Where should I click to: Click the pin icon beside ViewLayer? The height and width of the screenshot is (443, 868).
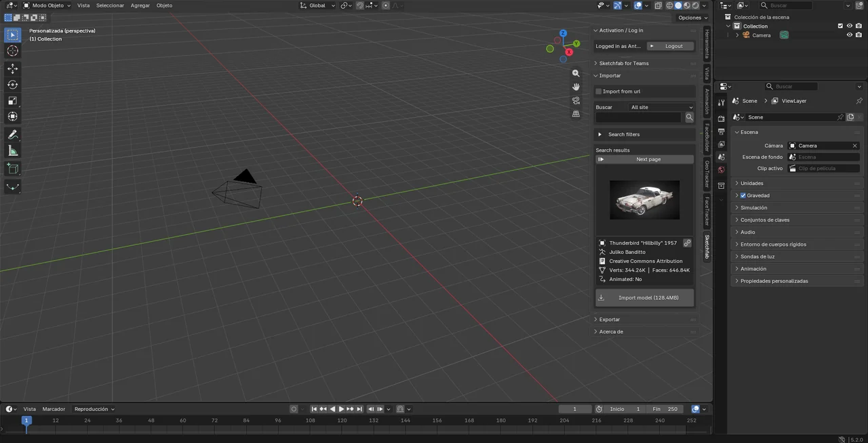coord(859,101)
